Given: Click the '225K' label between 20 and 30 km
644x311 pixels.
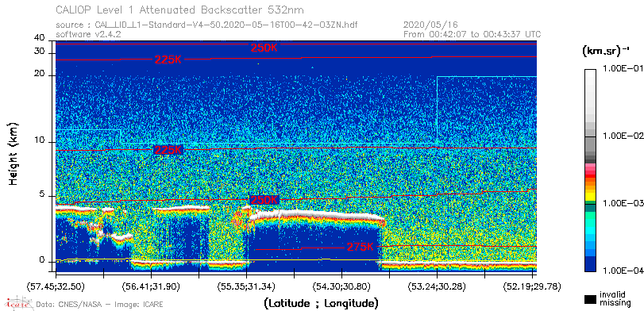Looking at the screenshot, I should coord(168,60).
